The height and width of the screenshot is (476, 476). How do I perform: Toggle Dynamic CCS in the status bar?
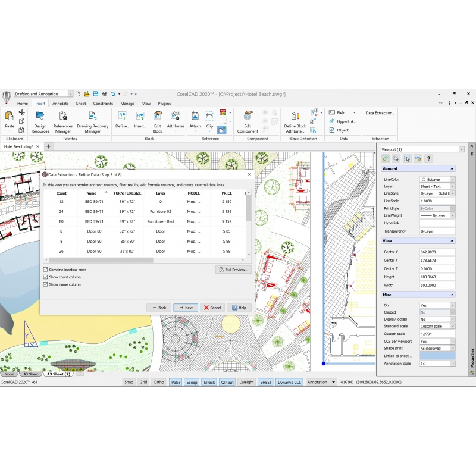(290, 382)
